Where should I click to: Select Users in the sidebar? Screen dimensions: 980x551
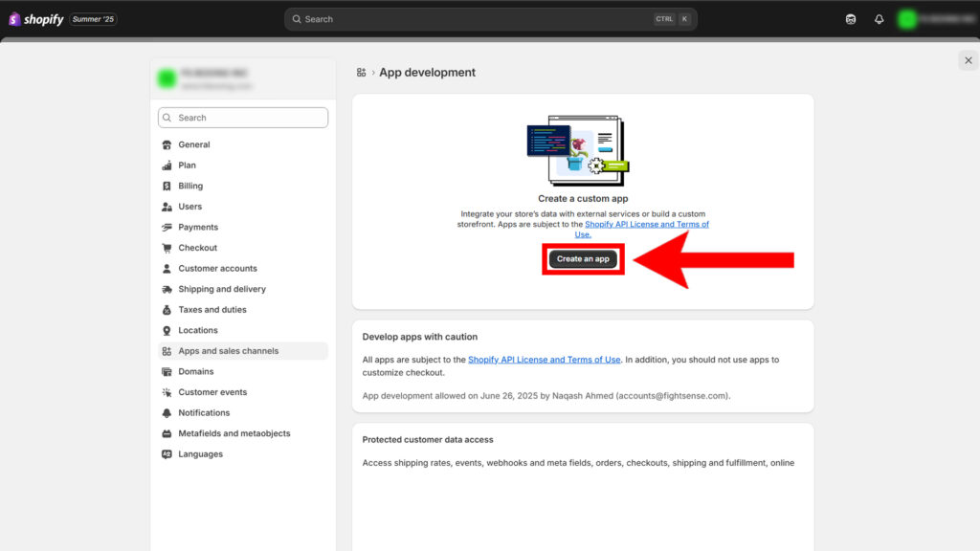[190, 207]
